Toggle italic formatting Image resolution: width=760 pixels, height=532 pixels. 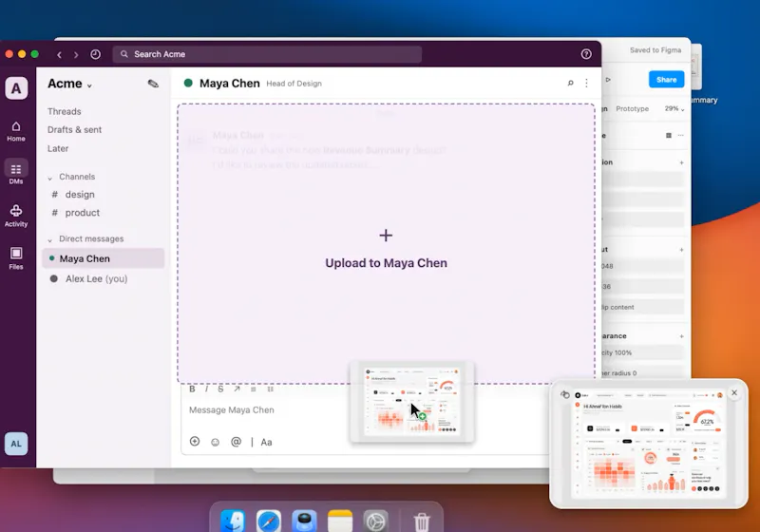click(x=206, y=389)
